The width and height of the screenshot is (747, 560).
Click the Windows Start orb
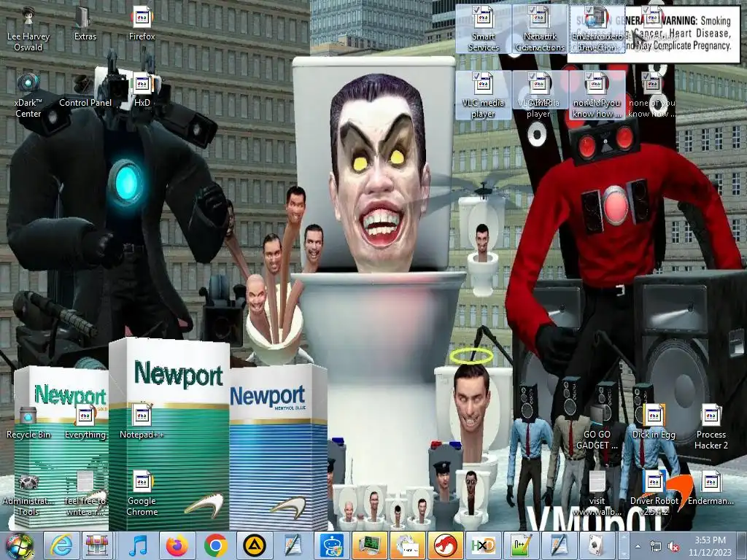click(19, 546)
